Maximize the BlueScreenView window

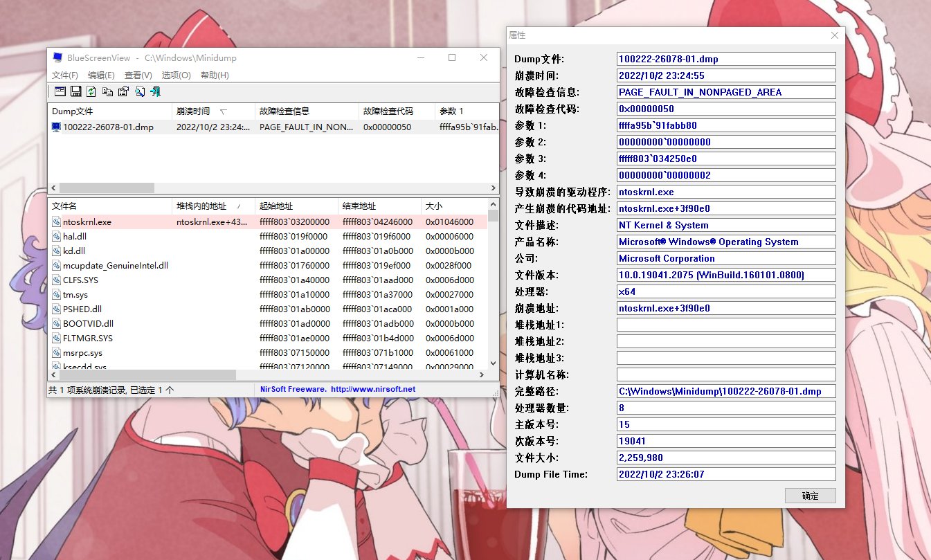(452, 57)
